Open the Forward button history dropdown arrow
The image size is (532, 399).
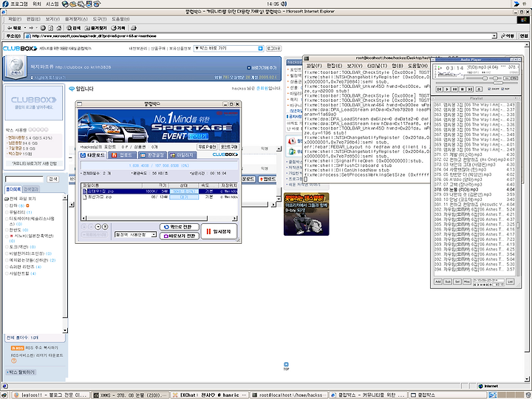(x=36, y=28)
